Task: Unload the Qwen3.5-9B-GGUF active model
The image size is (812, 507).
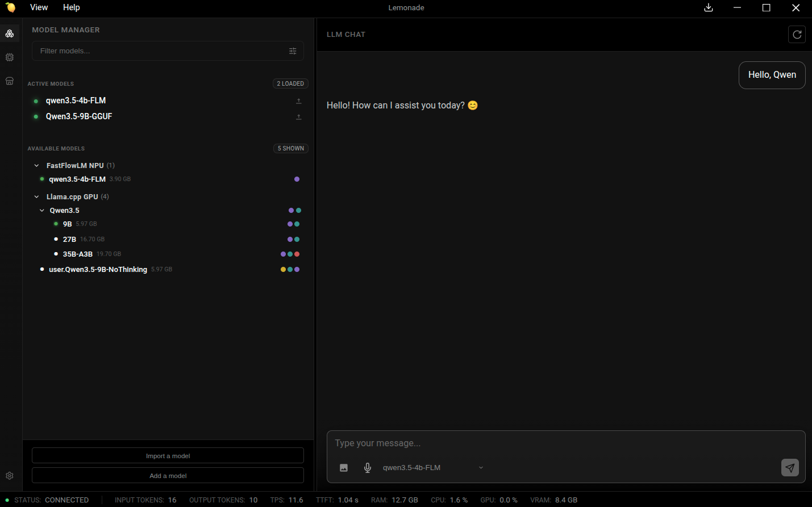Action: [298, 116]
